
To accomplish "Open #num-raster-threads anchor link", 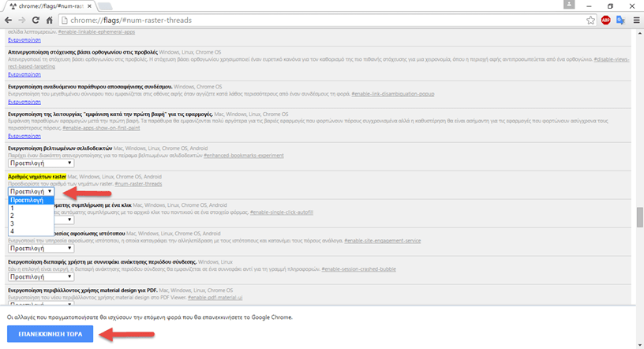I will [x=138, y=184].
